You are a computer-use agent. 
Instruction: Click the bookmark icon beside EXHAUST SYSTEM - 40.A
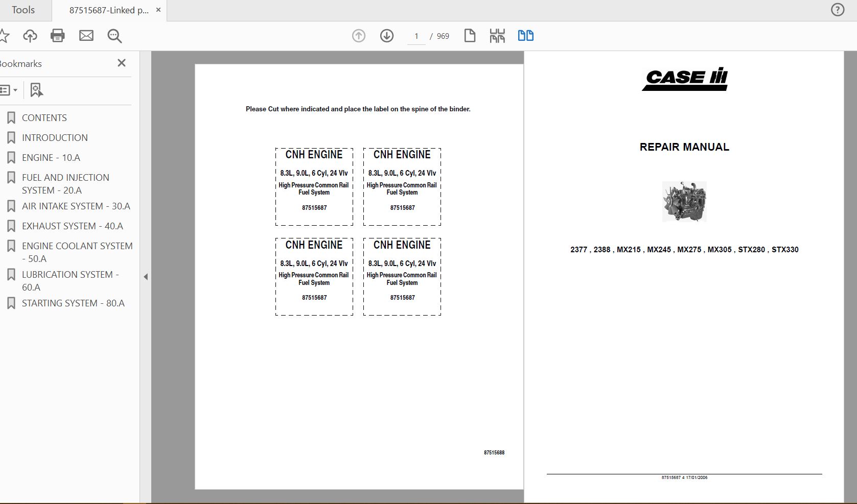[x=11, y=226]
